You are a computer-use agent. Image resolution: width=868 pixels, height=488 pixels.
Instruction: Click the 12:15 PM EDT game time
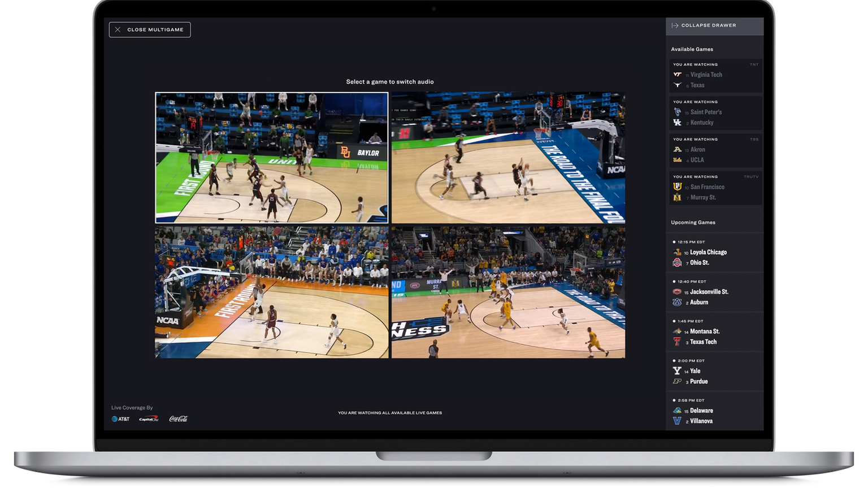[691, 242]
